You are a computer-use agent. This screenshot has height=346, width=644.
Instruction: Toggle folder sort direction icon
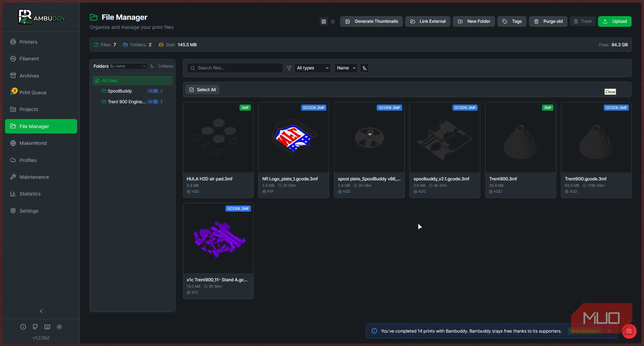coord(152,66)
